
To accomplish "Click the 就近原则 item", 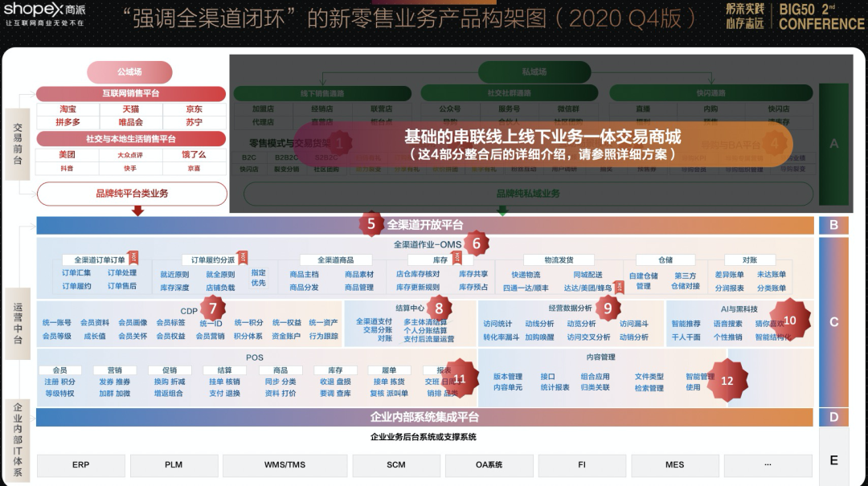I will pos(174,275).
